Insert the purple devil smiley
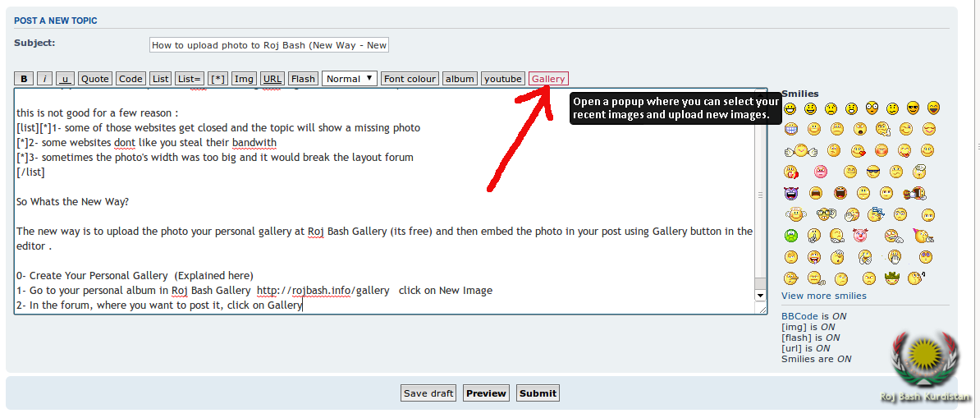980x418 pixels. coord(790,193)
